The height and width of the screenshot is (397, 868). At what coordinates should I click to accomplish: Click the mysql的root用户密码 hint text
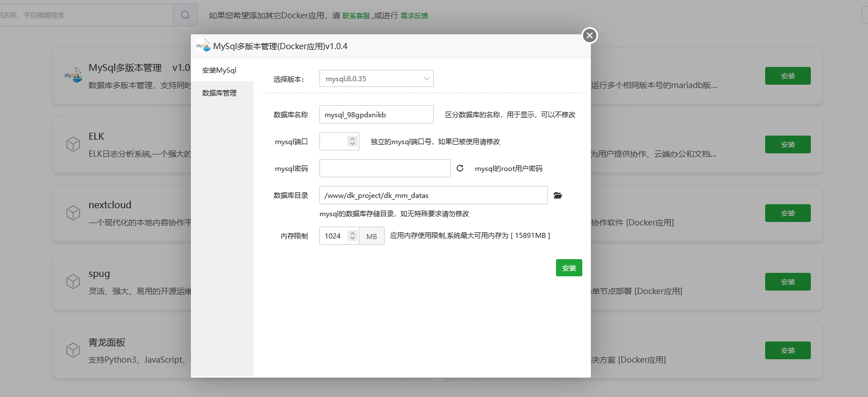pos(509,169)
